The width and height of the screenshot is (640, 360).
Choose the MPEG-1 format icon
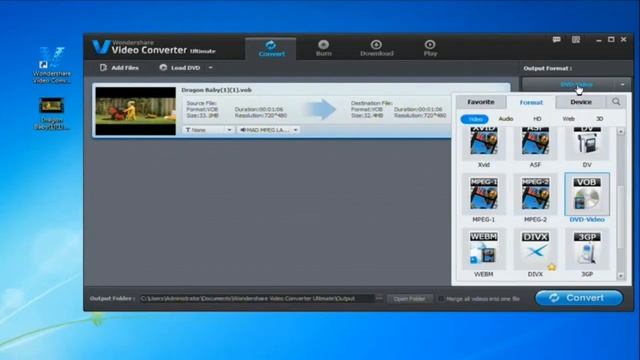[x=484, y=194]
